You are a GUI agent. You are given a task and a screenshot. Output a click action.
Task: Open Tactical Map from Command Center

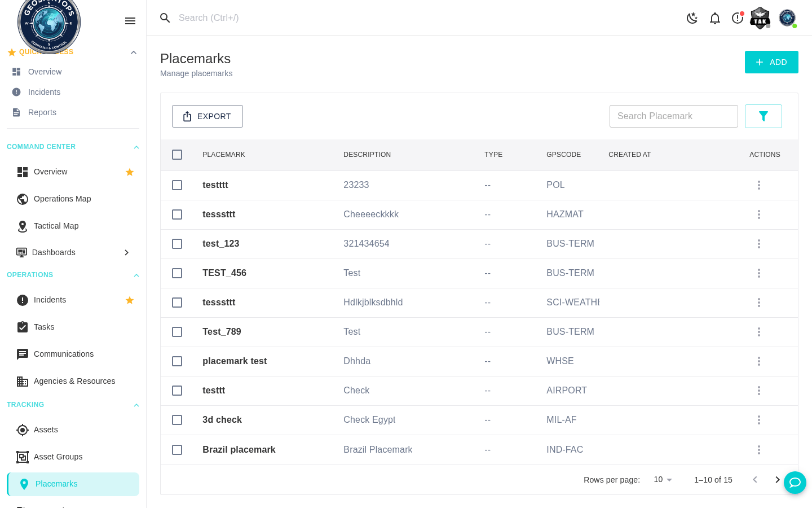[x=56, y=226]
